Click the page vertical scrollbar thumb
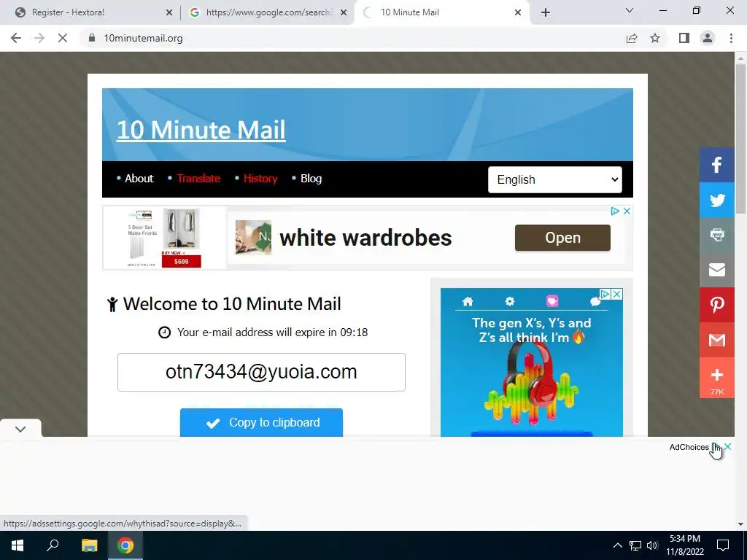The image size is (747, 560). (740, 138)
